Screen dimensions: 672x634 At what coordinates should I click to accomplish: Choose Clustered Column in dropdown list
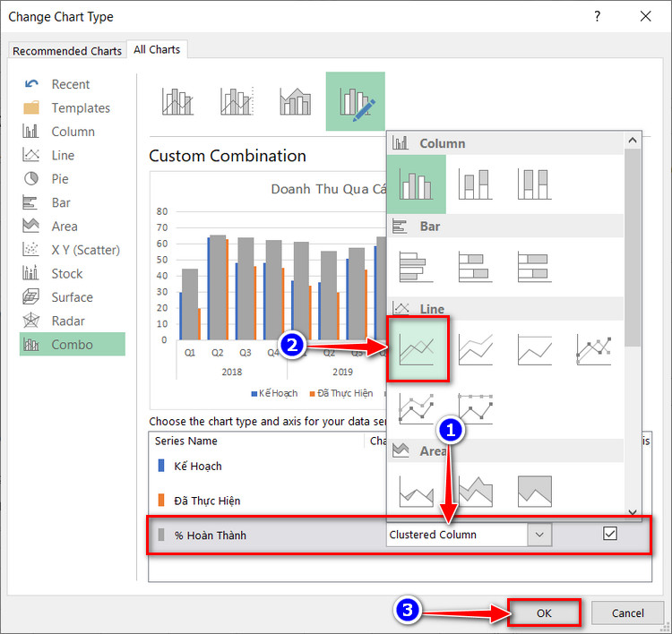(416, 184)
